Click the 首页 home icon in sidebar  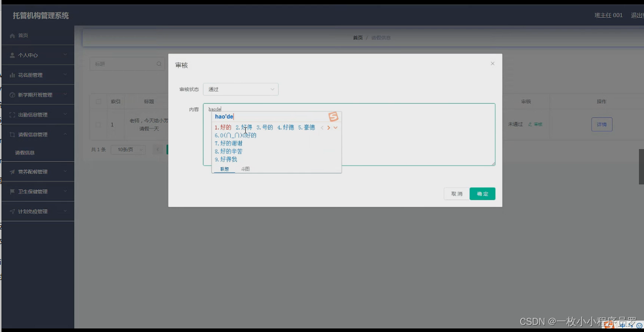pyautogui.click(x=12, y=36)
